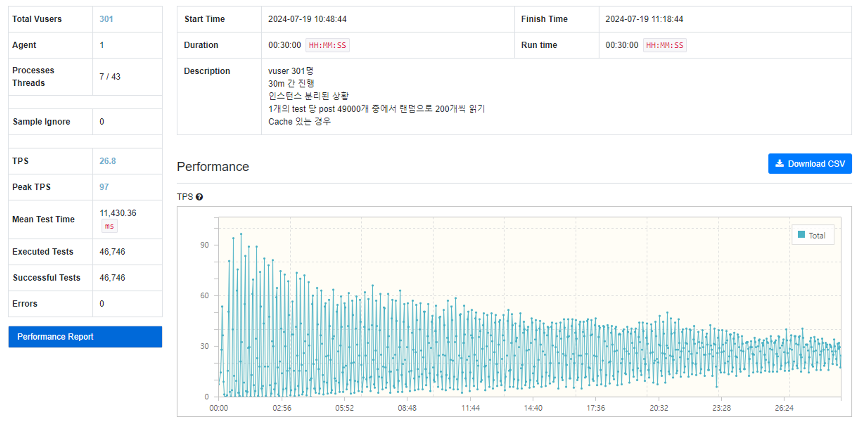Click the Mean Test Time value 11,430.36

tap(118, 213)
